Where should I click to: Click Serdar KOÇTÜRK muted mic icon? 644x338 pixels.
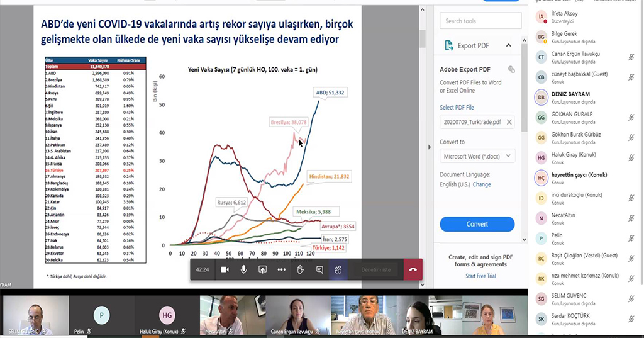pos(631,319)
